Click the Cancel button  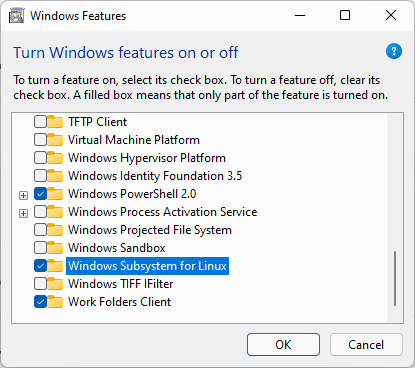(x=366, y=345)
